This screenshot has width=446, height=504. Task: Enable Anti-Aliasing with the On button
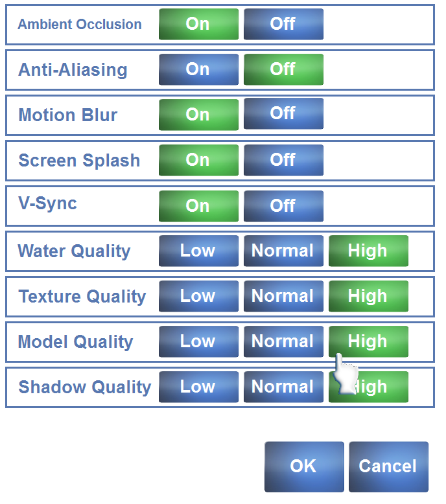tap(198, 70)
